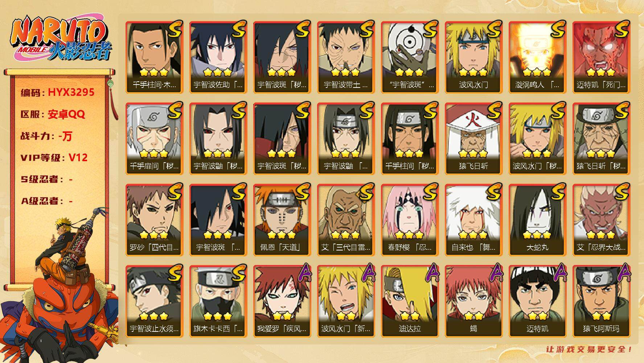Select the 猿飞阿斯玛 card

(x=601, y=301)
